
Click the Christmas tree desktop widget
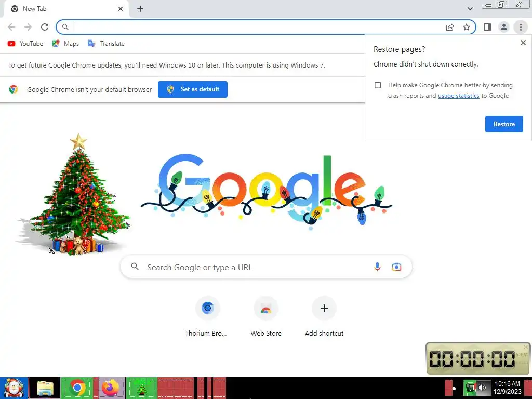73,195
